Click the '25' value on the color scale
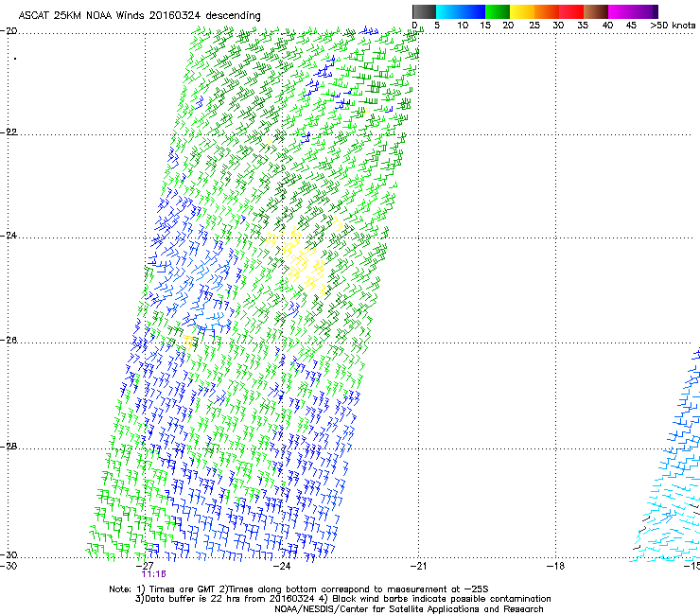The height and width of the screenshot is (615, 700). point(534,26)
